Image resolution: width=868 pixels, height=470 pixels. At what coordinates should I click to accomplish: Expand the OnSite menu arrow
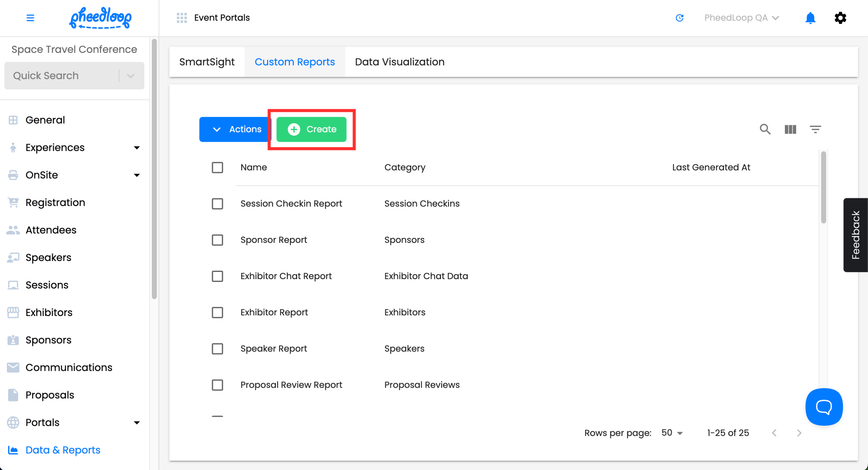pyautogui.click(x=137, y=176)
